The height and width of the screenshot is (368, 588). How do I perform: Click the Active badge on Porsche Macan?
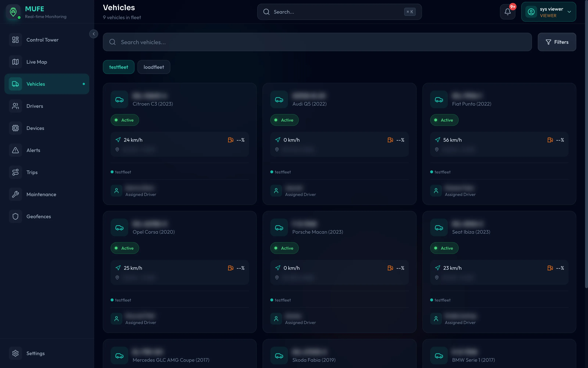pyautogui.click(x=284, y=248)
